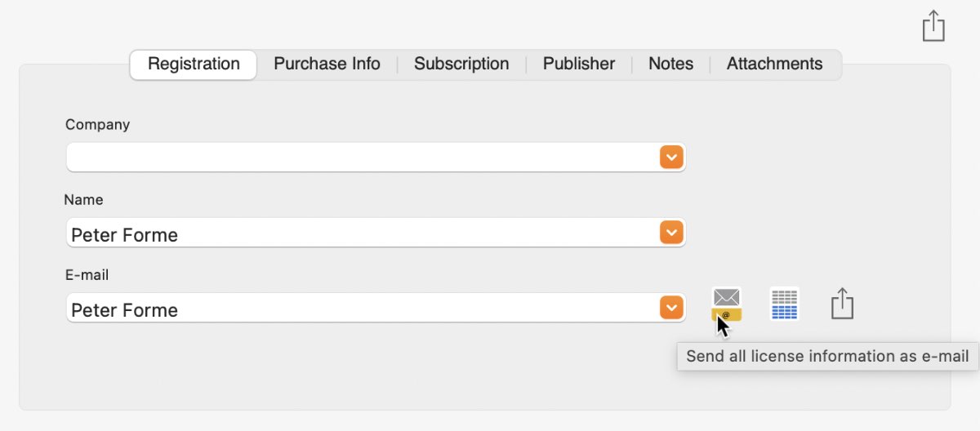Click the E-mail field text box
The height and width of the screenshot is (431, 980).
click(359, 309)
